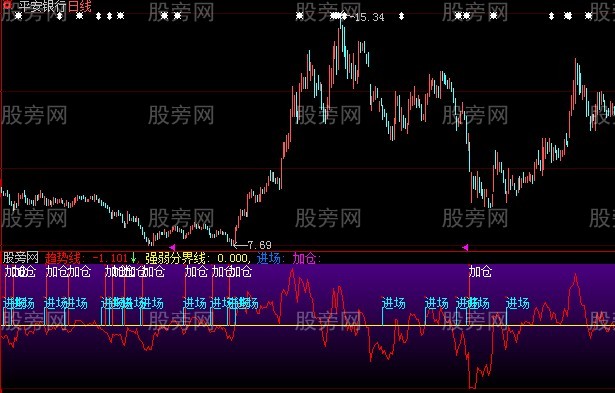Image resolution: width=615 pixels, height=393 pixels.
Task: Click the stock name 平安银行
Action: coord(42,6)
